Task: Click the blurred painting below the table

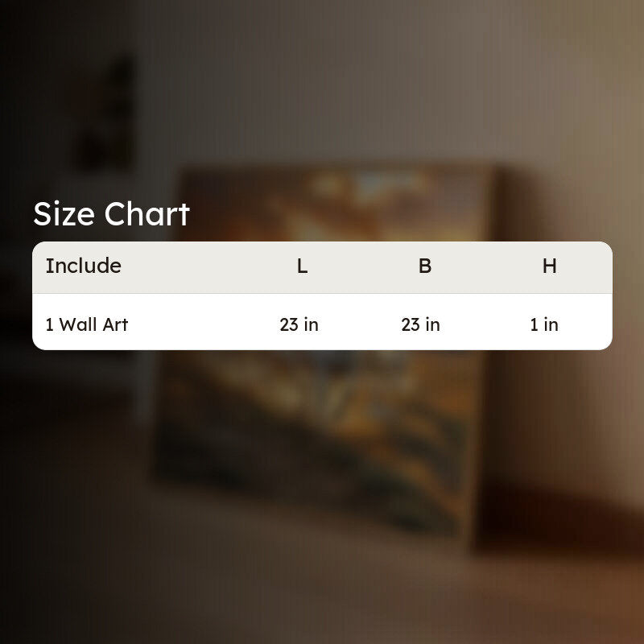Action: [x=312, y=440]
